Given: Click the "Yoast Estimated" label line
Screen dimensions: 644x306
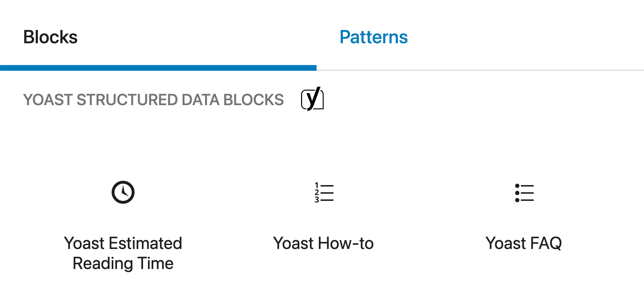Looking at the screenshot, I should coord(123,243).
